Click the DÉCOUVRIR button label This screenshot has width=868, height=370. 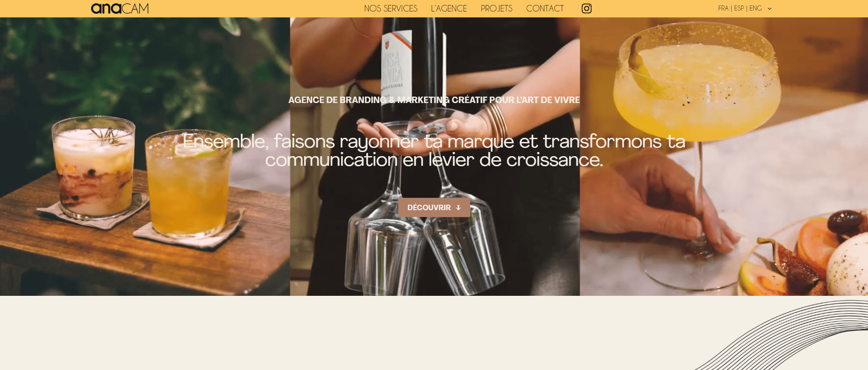(x=429, y=207)
